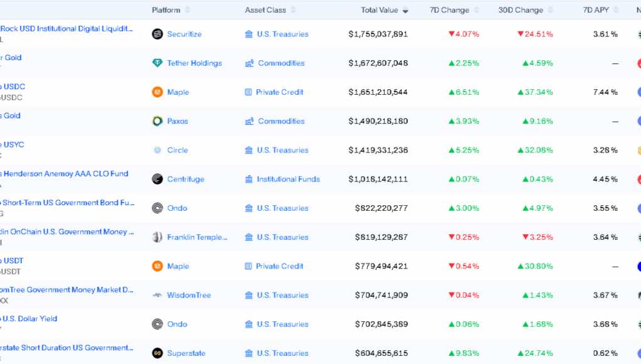
Task: Click the WisdomTree platform logo
Action: (x=158, y=295)
